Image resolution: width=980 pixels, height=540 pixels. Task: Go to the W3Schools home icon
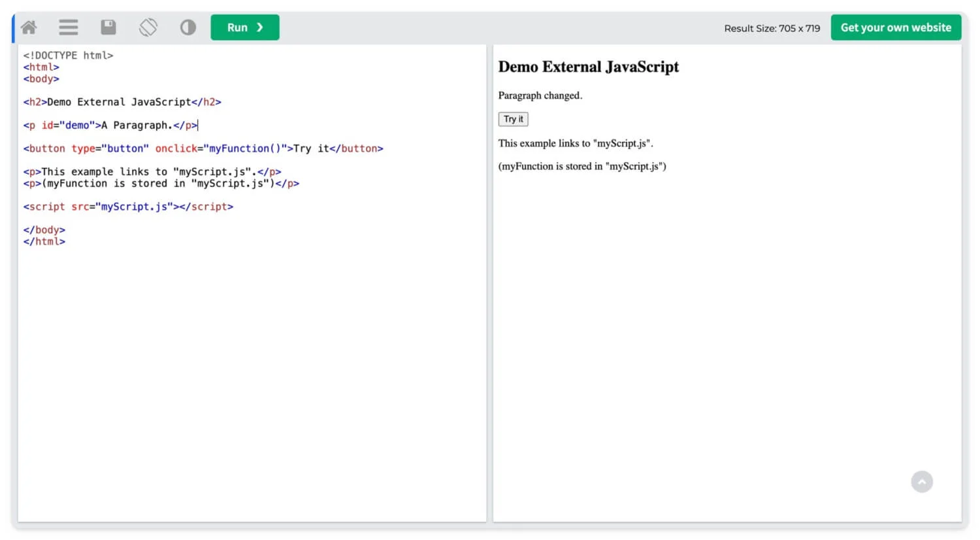29,27
